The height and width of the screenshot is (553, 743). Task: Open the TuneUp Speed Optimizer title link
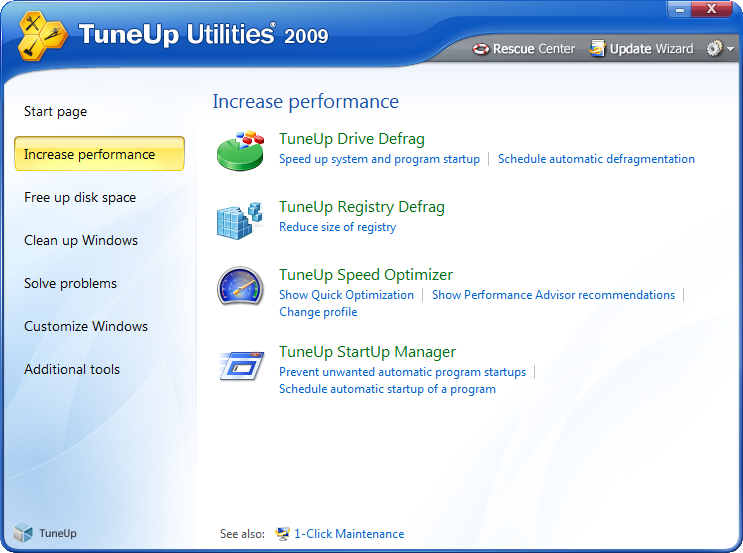coord(366,275)
